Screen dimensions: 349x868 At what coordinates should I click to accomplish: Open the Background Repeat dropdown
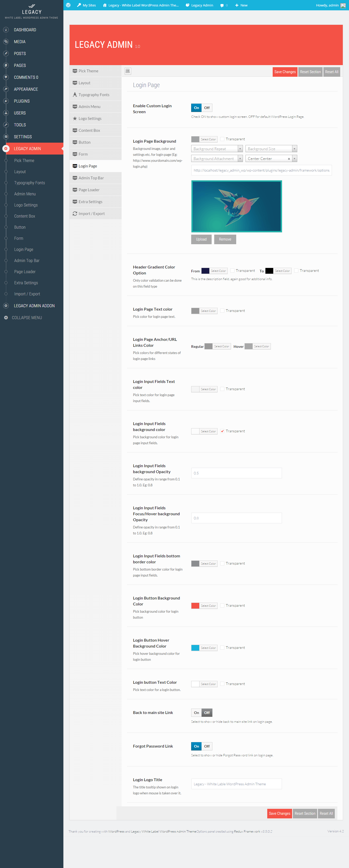(x=217, y=149)
